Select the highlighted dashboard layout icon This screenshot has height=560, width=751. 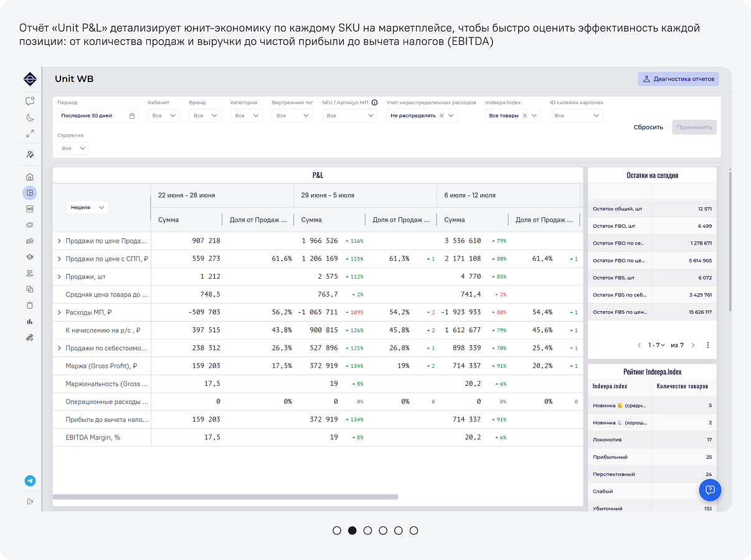pos(30,193)
